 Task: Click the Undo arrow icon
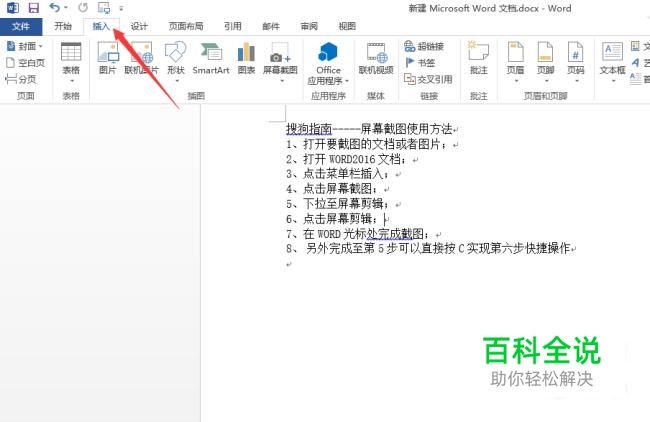point(54,7)
